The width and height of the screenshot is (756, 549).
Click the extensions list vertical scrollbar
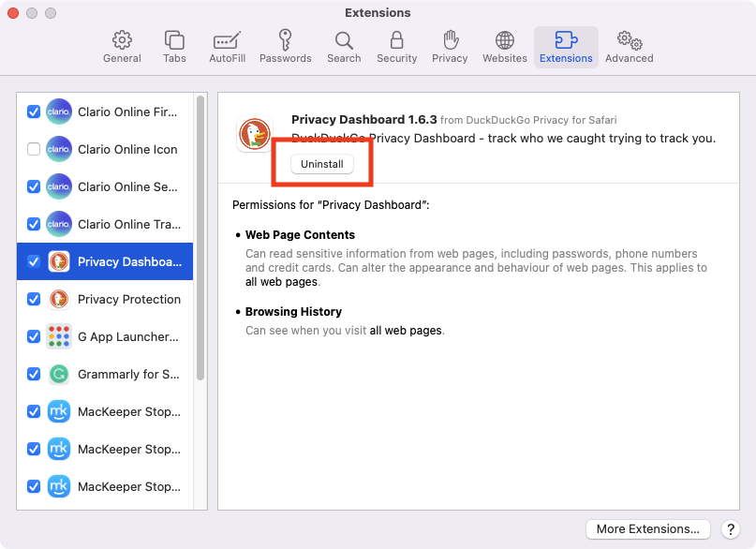[x=200, y=238]
